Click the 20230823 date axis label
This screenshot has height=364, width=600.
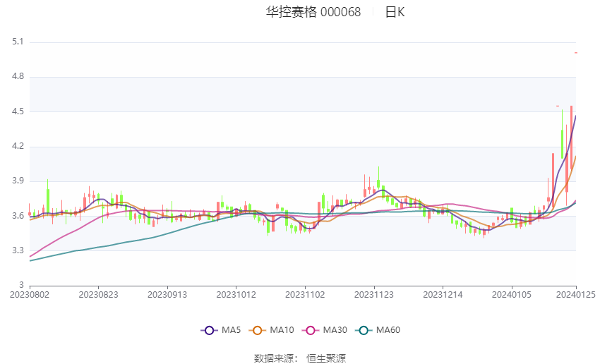(98, 295)
